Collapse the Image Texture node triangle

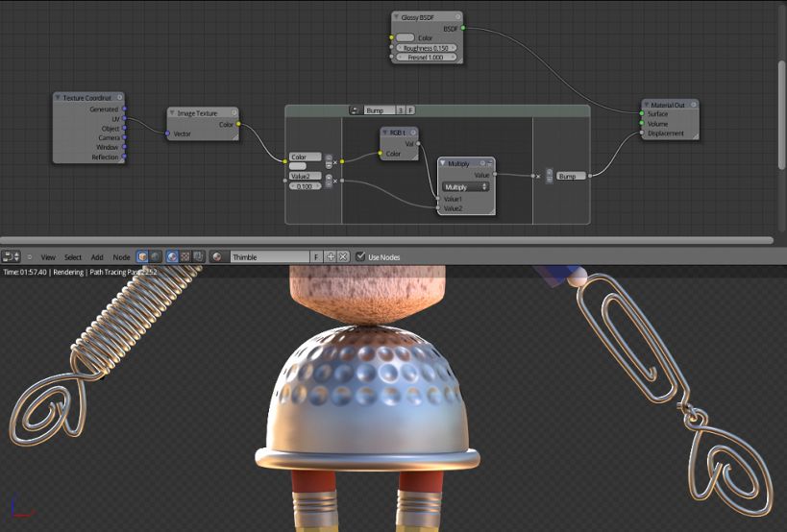(172, 113)
